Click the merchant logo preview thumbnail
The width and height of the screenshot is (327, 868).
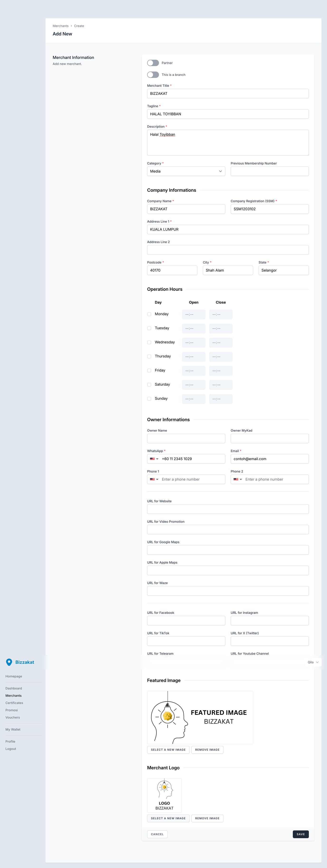164,795
